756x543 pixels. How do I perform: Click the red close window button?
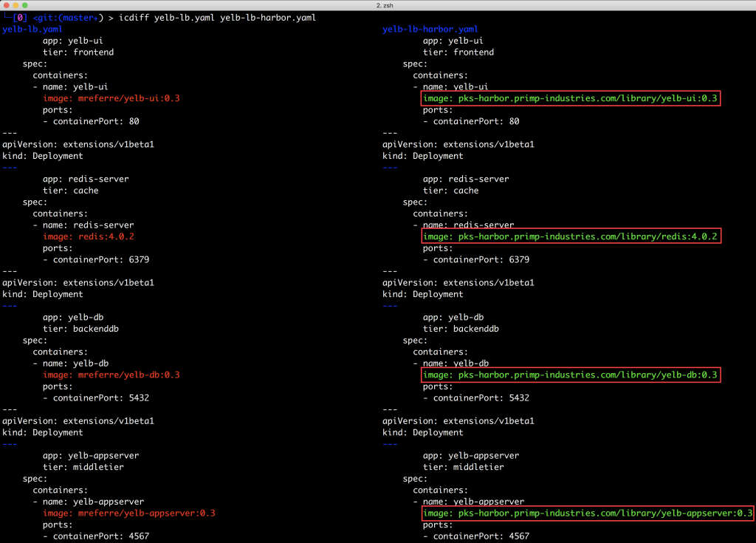(x=6, y=5)
